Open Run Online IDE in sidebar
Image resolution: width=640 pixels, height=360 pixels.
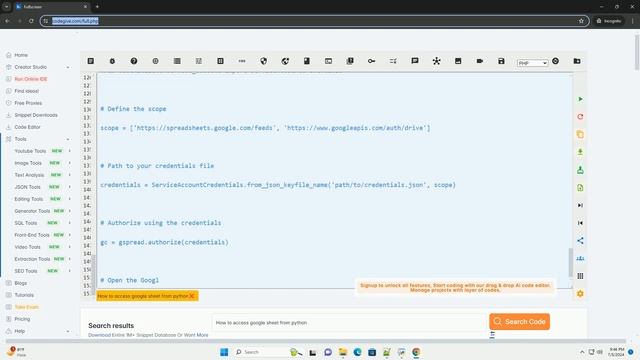click(x=31, y=79)
